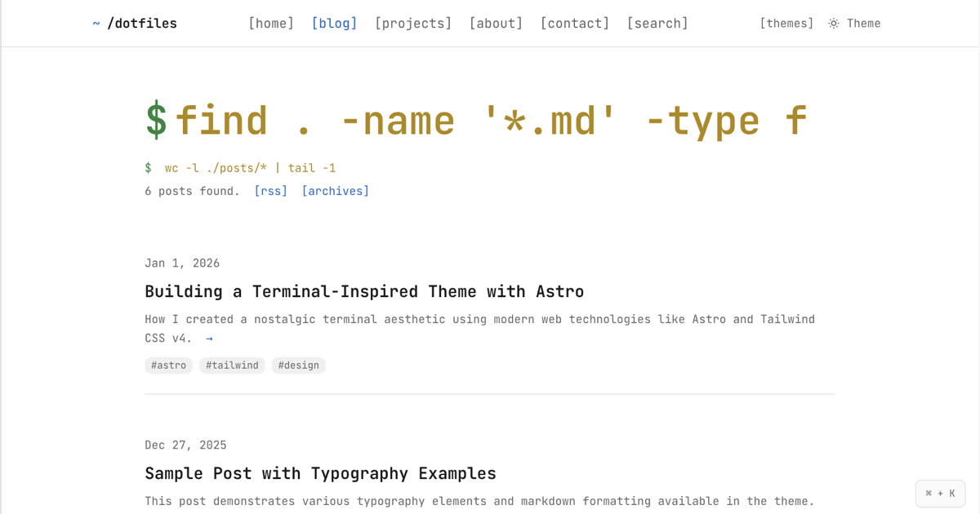Filter posts by the #astro tag
This screenshot has height=514, width=980.
coord(168,365)
